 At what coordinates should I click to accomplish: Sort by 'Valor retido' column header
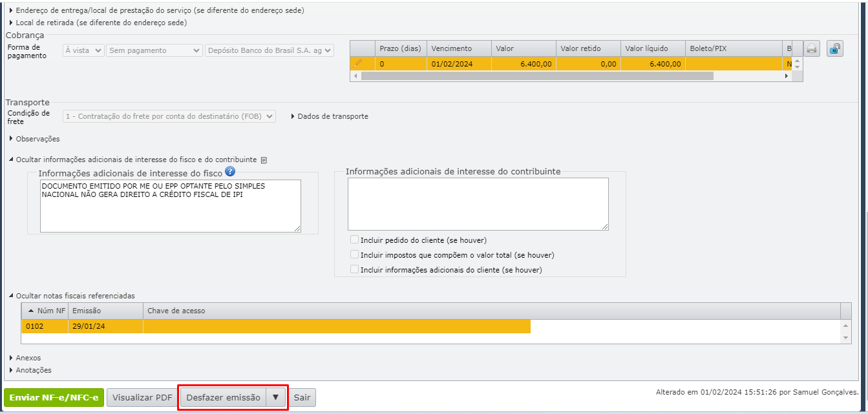click(x=588, y=48)
